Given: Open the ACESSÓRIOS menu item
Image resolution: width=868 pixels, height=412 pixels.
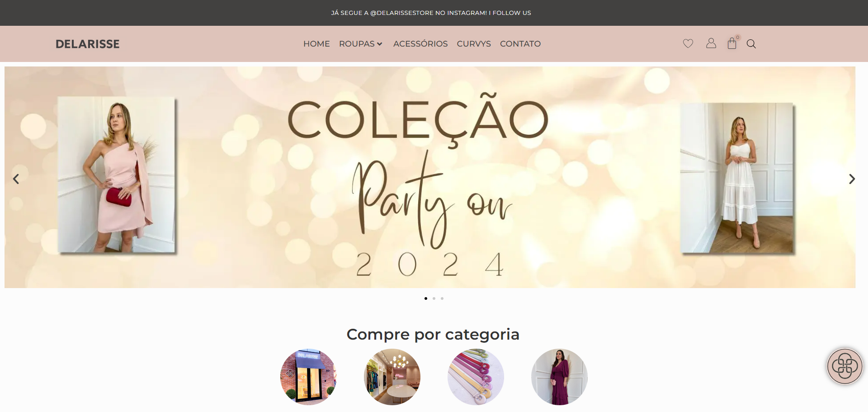Looking at the screenshot, I should click(x=420, y=44).
